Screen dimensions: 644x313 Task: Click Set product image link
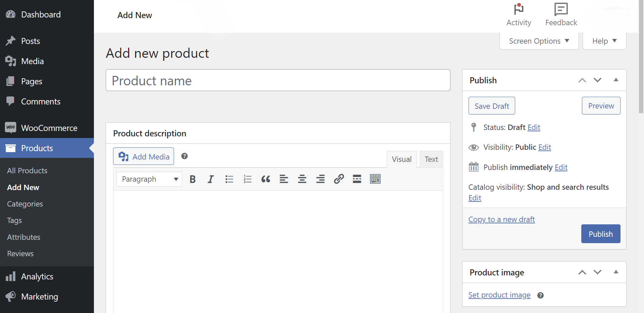pos(499,295)
